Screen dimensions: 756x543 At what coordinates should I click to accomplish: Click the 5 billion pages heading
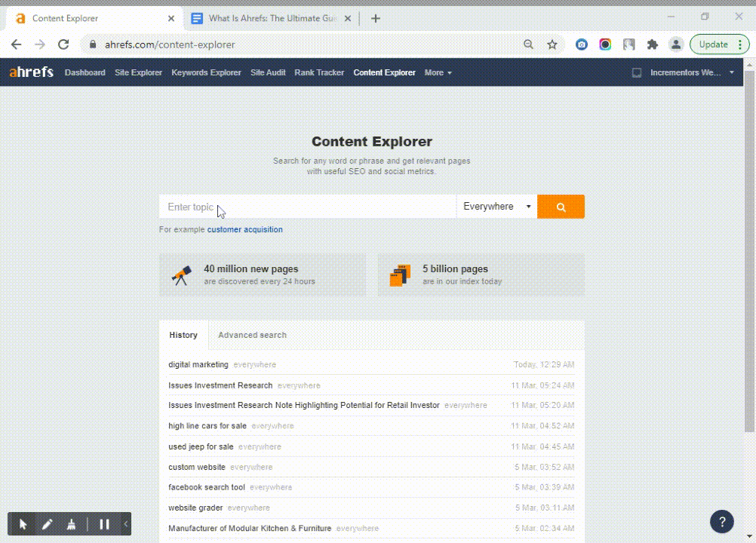pyautogui.click(x=455, y=268)
